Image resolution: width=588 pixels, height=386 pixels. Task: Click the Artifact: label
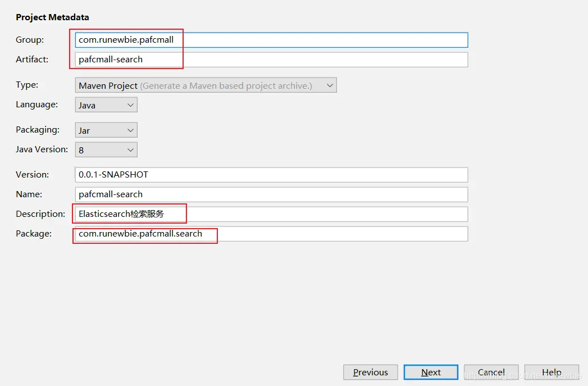pos(32,59)
